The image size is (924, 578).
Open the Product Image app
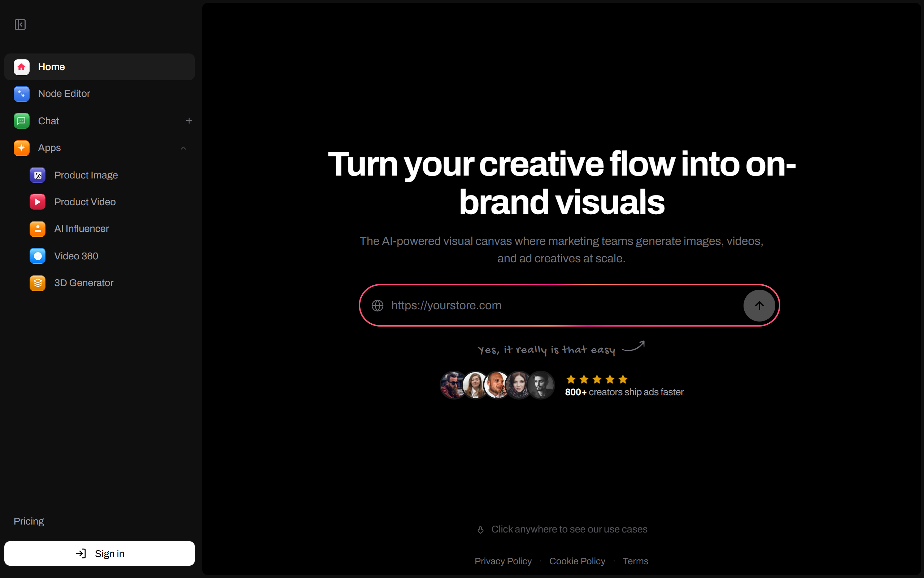tap(86, 175)
